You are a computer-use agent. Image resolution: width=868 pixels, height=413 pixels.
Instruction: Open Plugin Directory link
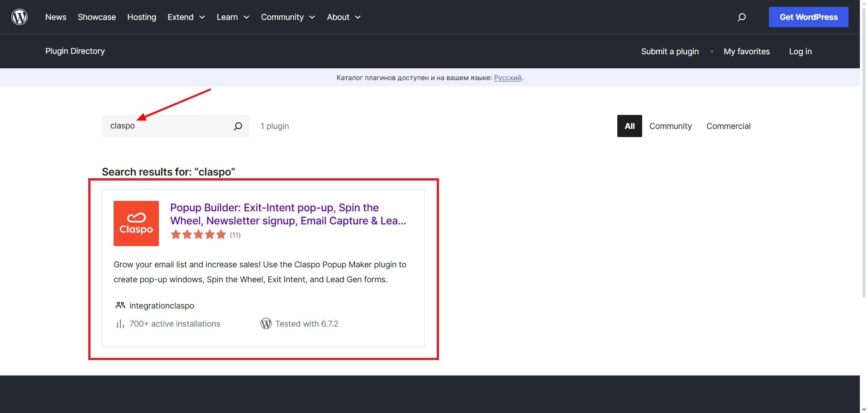point(75,51)
